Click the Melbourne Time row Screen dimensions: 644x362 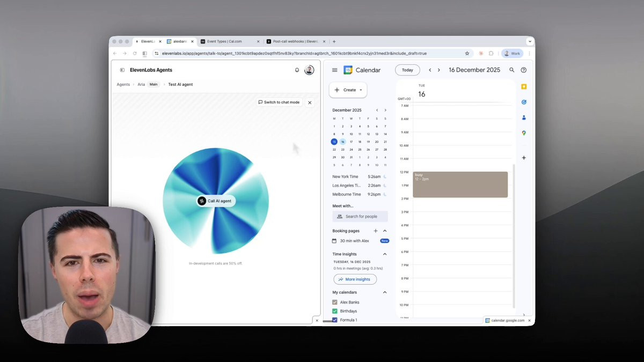(360, 194)
